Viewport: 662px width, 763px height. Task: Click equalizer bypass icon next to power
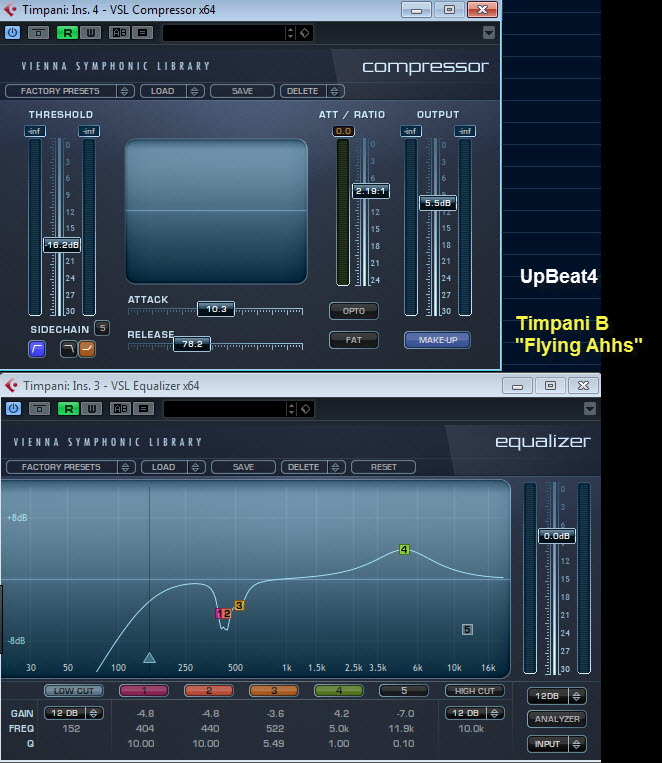tap(39, 409)
